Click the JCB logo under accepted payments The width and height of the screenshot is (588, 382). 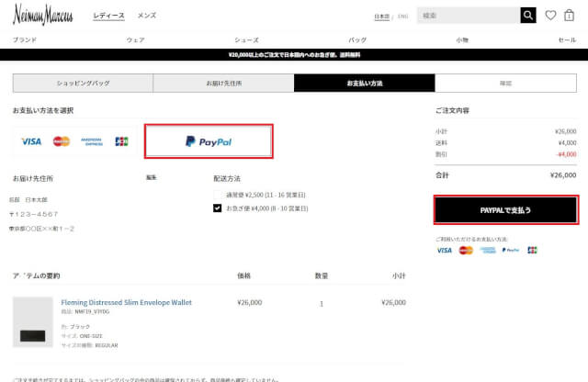(x=532, y=250)
